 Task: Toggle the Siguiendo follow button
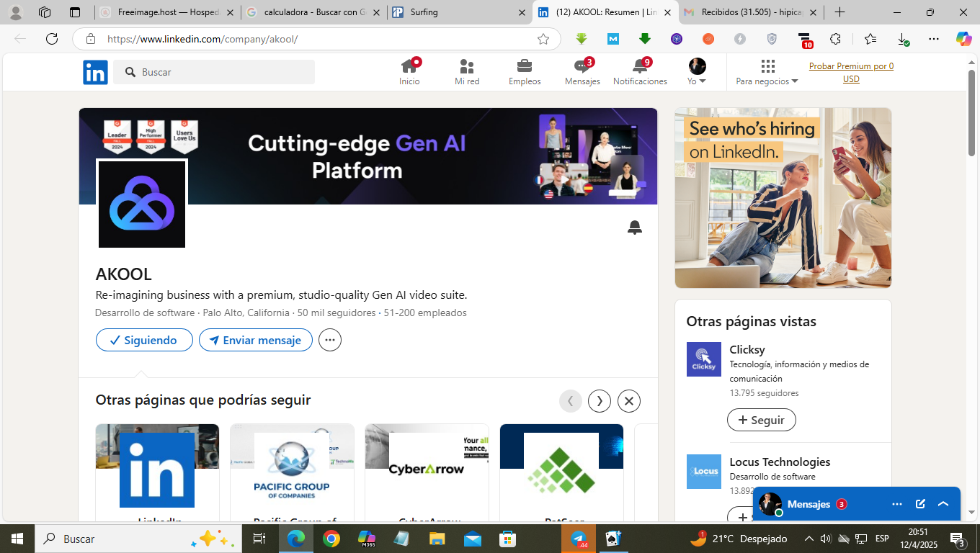coord(144,340)
